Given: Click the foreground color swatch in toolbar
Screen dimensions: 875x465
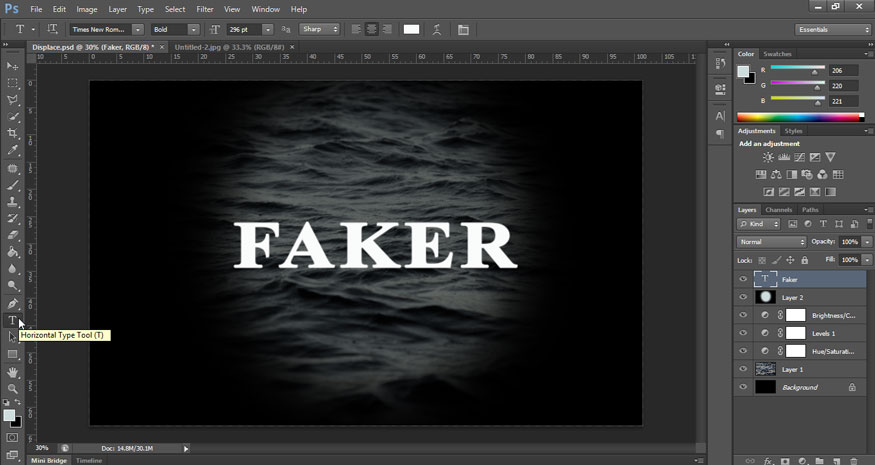Looking at the screenshot, I should tap(9, 415).
